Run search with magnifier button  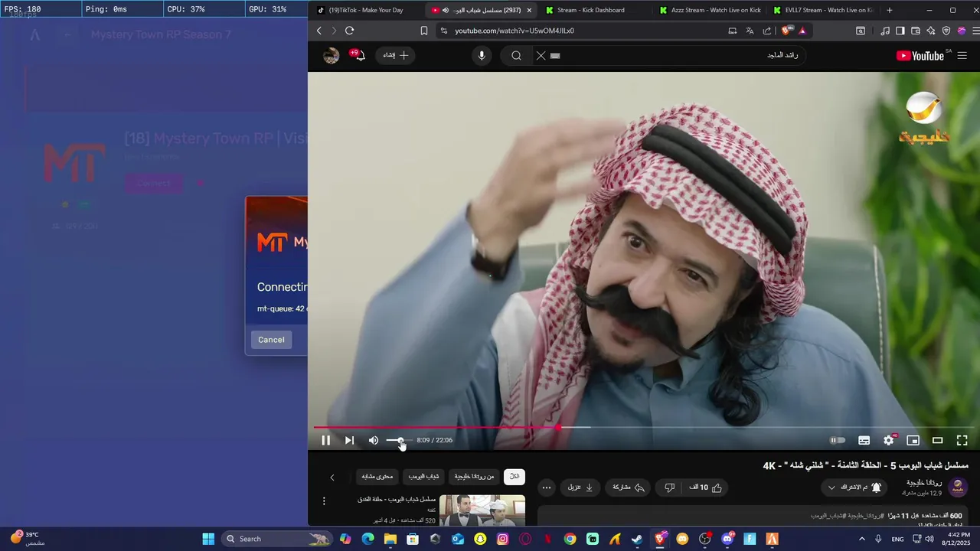coord(516,55)
